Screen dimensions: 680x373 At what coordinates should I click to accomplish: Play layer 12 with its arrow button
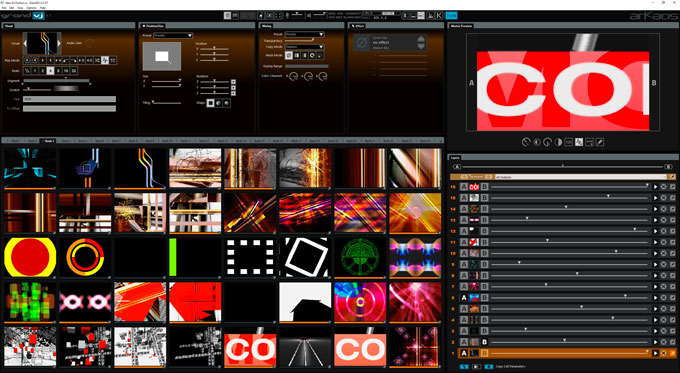pos(655,231)
